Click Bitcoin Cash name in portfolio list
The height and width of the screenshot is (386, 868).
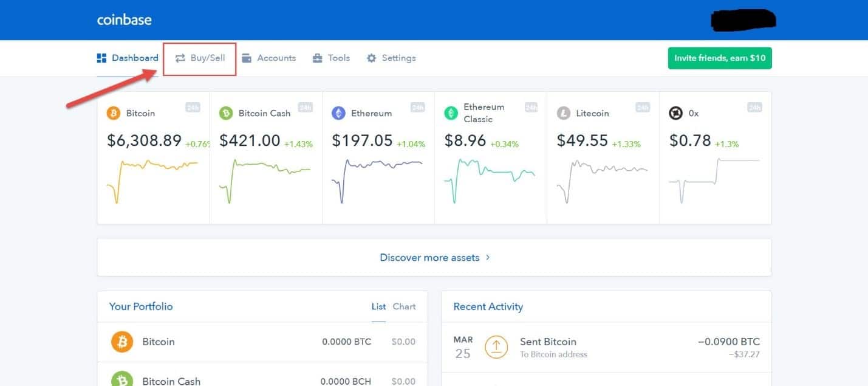pos(171,381)
